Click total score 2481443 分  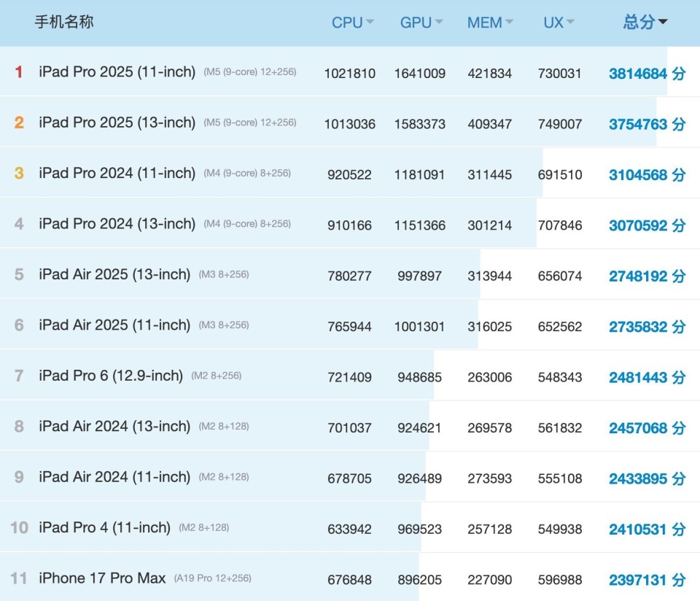pos(647,377)
